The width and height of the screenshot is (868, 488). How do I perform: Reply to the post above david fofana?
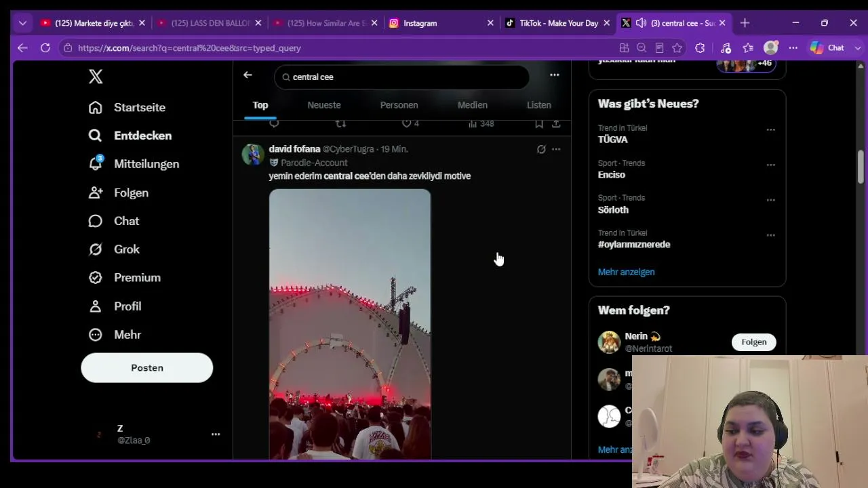(274, 123)
